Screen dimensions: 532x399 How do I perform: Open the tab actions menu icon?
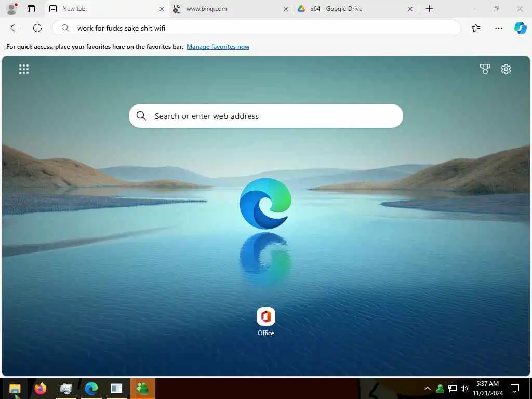point(31,9)
